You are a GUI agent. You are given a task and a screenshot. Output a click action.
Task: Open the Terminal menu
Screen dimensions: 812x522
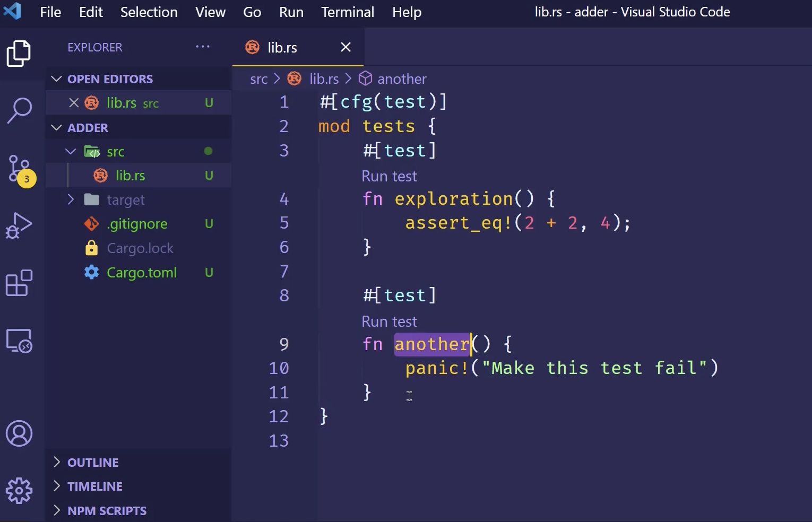348,12
